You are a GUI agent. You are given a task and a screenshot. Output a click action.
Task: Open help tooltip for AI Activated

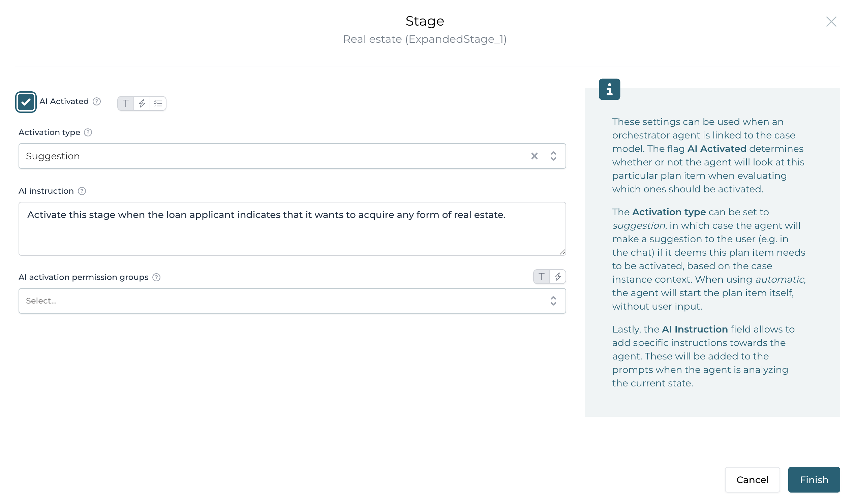coord(96,101)
